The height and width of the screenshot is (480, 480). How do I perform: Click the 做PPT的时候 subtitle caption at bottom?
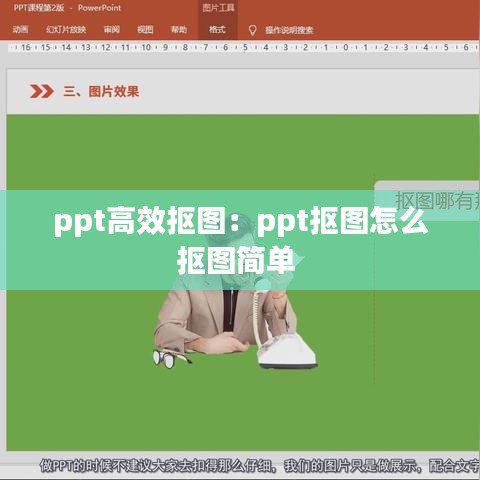[x=259, y=466]
